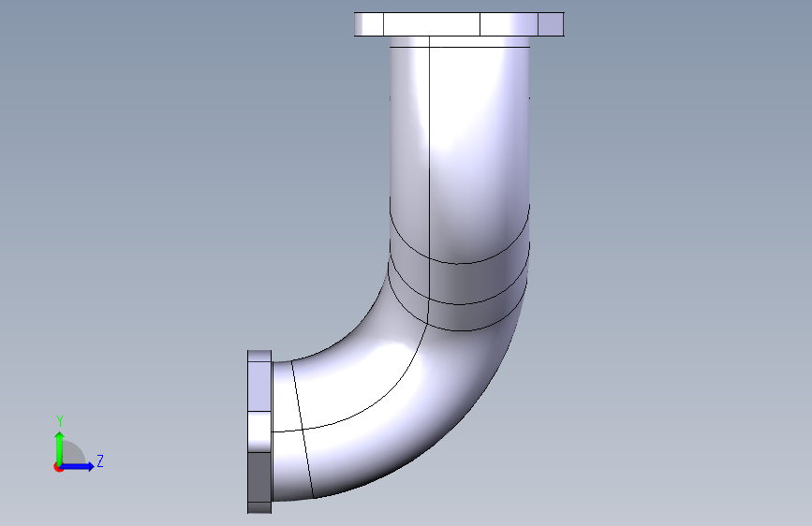Select the left flange of the elbow model

pyautogui.click(x=259, y=431)
